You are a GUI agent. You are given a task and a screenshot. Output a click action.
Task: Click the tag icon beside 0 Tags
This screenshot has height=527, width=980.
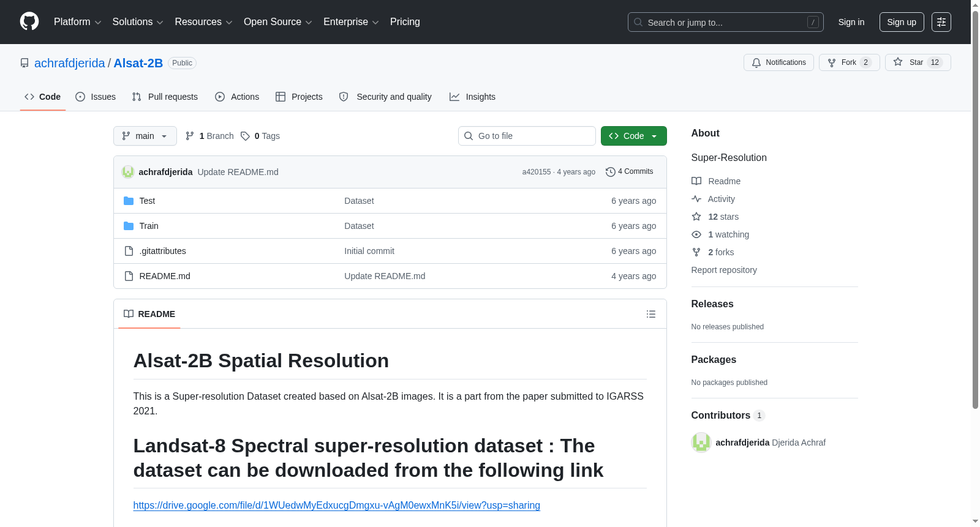click(245, 136)
